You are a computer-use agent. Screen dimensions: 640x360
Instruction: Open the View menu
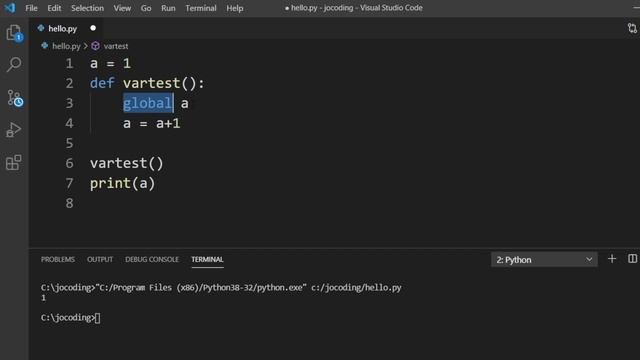pos(122,8)
